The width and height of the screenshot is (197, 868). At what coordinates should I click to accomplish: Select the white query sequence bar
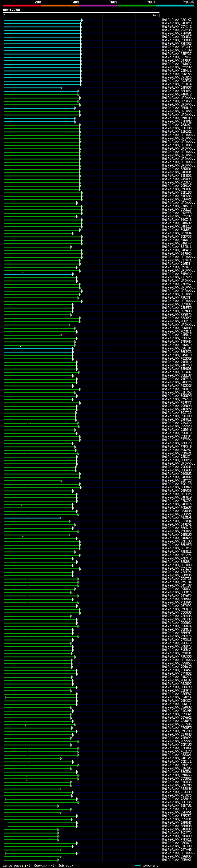pyautogui.click(x=81, y=13)
